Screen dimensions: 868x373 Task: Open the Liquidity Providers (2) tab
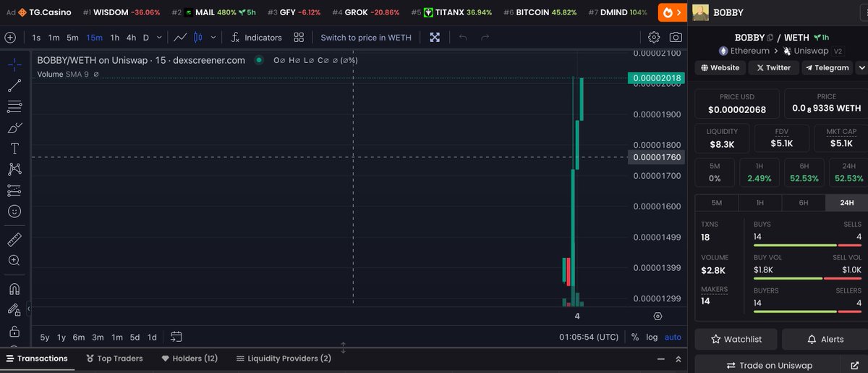(x=284, y=359)
